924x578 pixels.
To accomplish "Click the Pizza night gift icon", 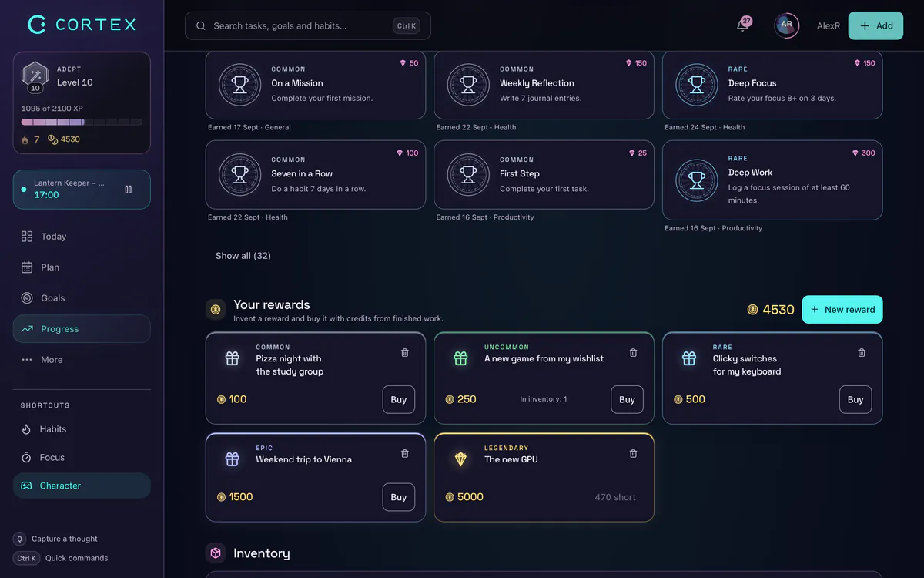I will coord(233,358).
